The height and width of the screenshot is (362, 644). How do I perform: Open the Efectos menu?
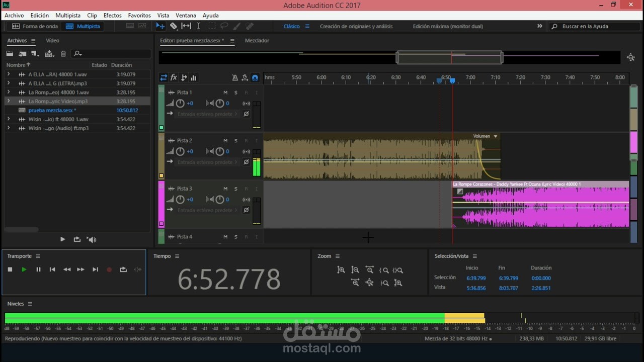[x=113, y=16]
